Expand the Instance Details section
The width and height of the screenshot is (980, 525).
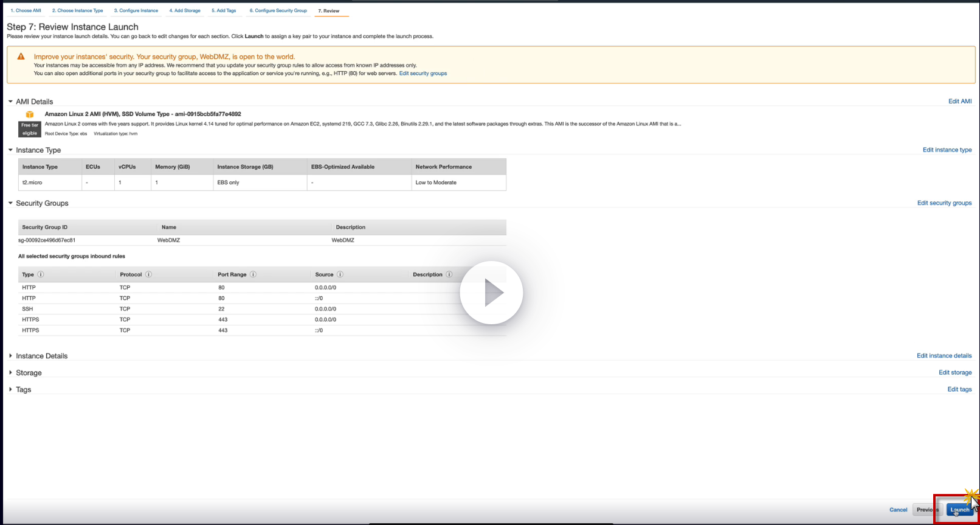[10, 356]
